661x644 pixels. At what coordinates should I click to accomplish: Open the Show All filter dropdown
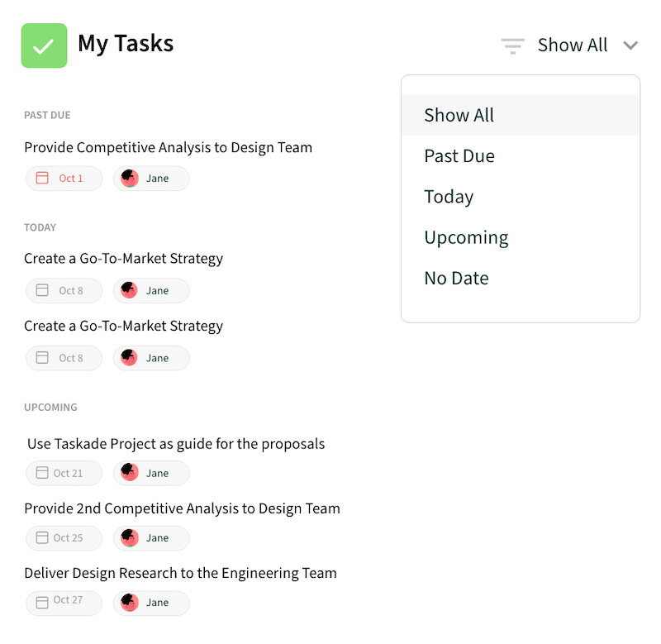click(573, 45)
